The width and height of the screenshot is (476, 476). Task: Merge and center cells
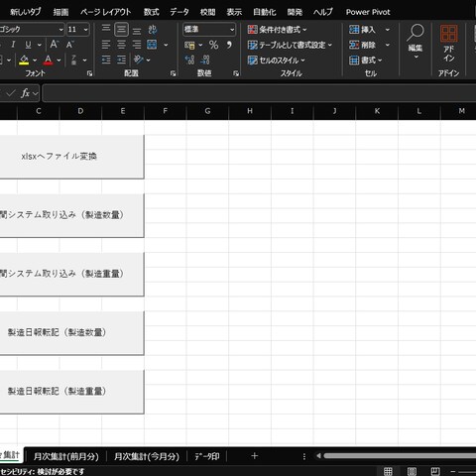[152, 45]
